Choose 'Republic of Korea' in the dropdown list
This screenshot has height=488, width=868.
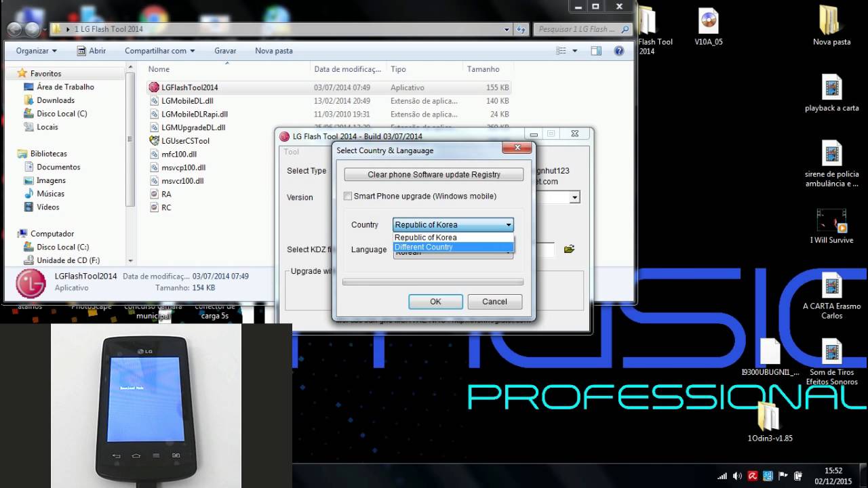454,237
